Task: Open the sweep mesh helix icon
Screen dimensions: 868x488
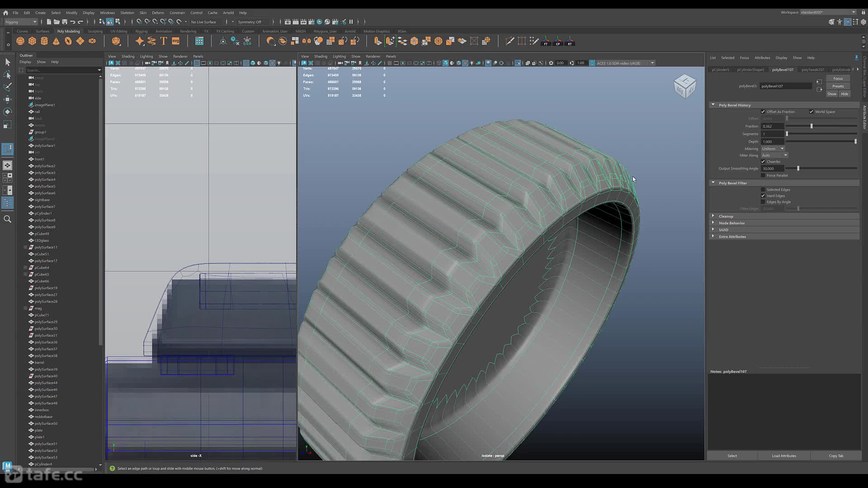Action: pos(151,41)
